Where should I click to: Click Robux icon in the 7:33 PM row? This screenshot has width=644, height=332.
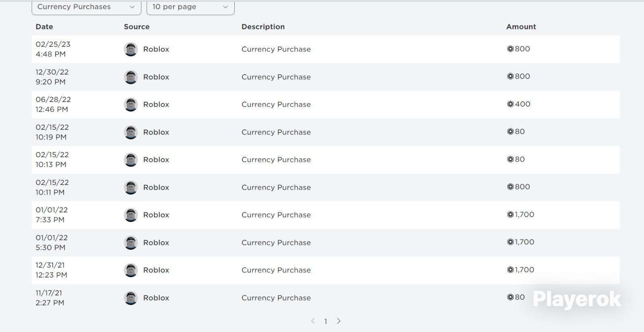(x=510, y=214)
